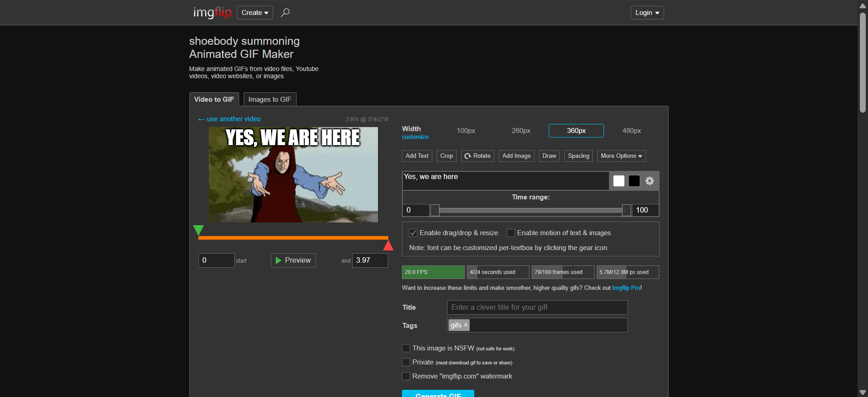Remove the gifs tag

pyautogui.click(x=466, y=325)
